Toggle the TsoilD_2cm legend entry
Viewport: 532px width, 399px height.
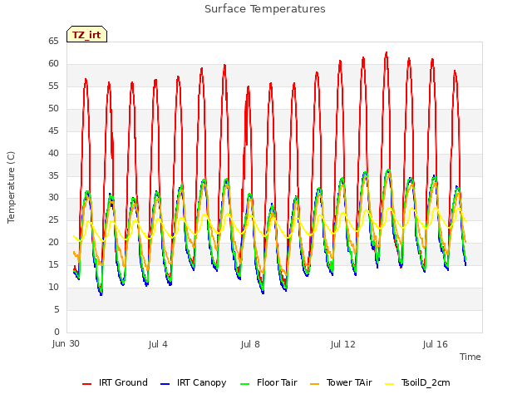[417, 382]
